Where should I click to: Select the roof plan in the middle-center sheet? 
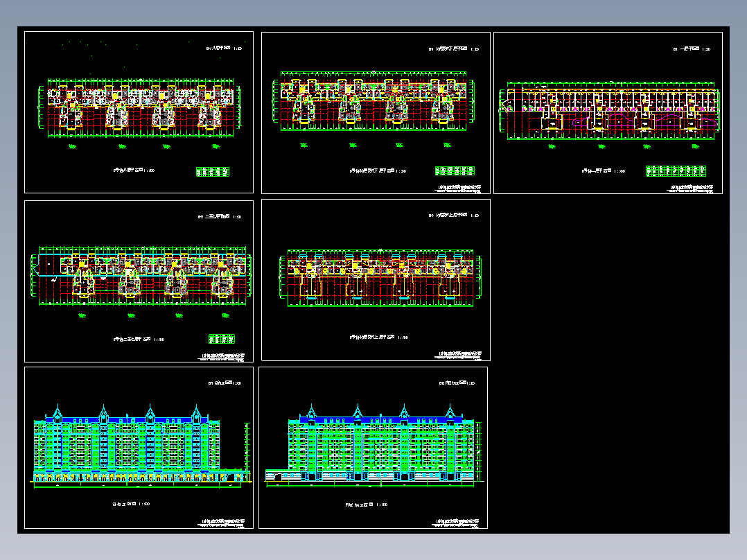[x=380, y=278]
